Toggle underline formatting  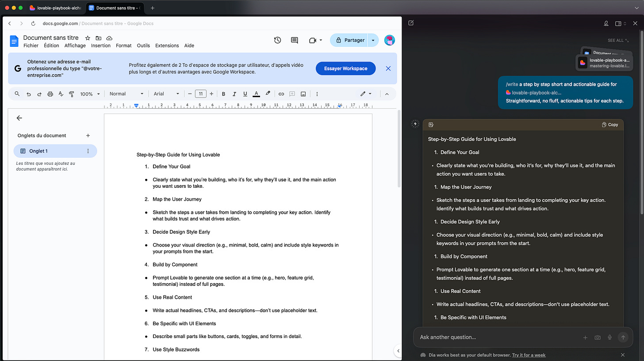click(x=245, y=94)
